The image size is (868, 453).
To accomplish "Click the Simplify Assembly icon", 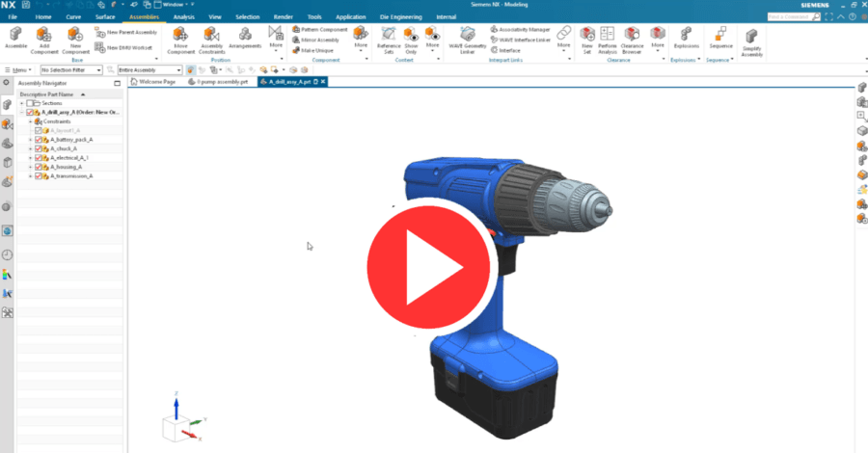I will tap(751, 37).
